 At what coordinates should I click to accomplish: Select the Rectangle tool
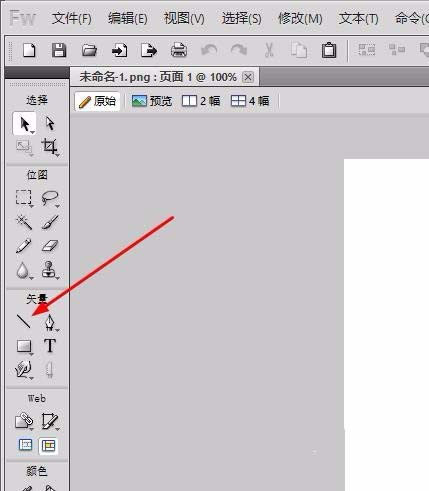tap(24, 346)
